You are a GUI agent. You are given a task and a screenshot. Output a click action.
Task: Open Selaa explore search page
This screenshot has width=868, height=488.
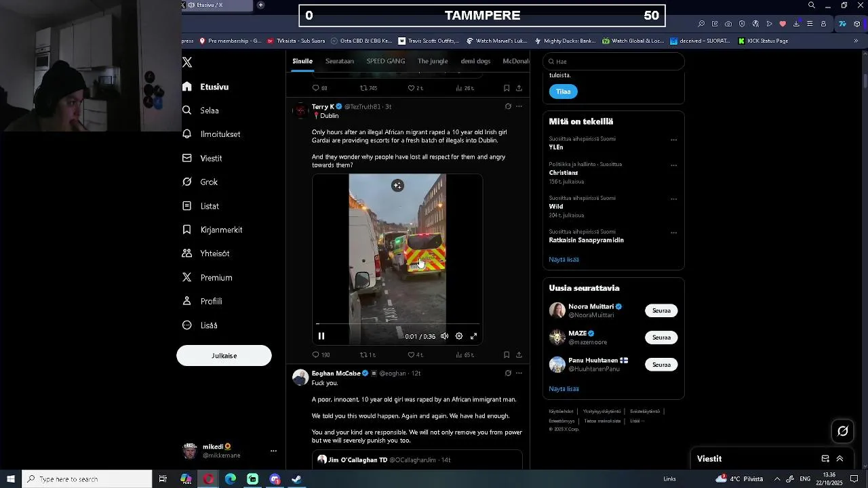[x=201, y=110]
